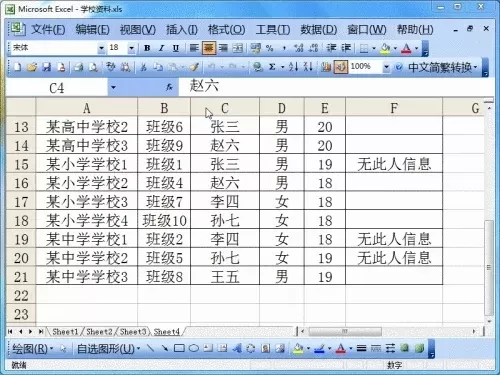This screenshot has width=500, height=375.
Task: Select row 17 header
Action: coord(21,202)
